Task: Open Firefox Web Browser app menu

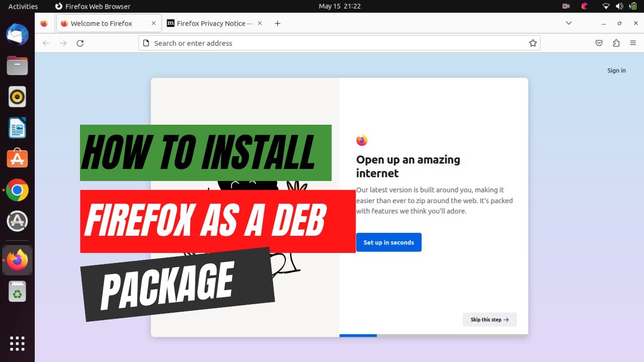Action: click(x=93, y=6)
